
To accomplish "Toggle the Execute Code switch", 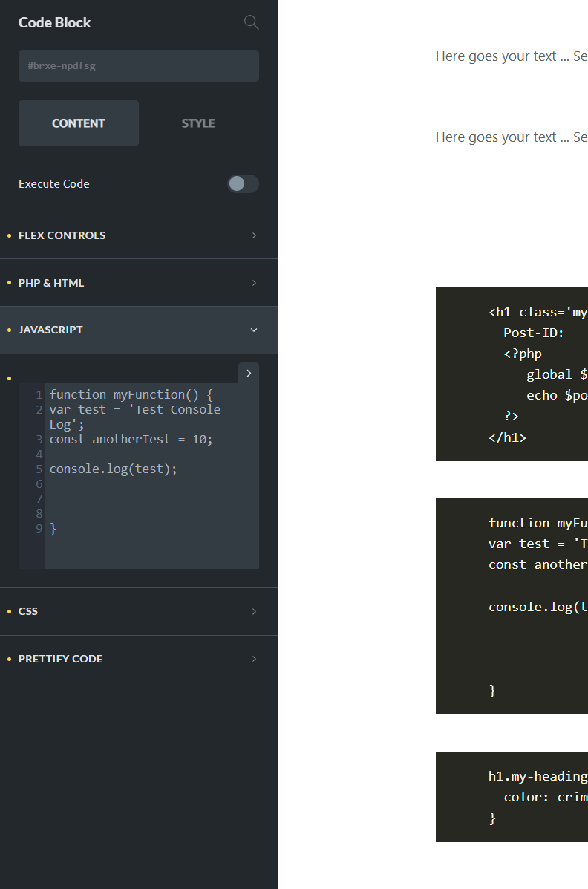I will 243,183.
